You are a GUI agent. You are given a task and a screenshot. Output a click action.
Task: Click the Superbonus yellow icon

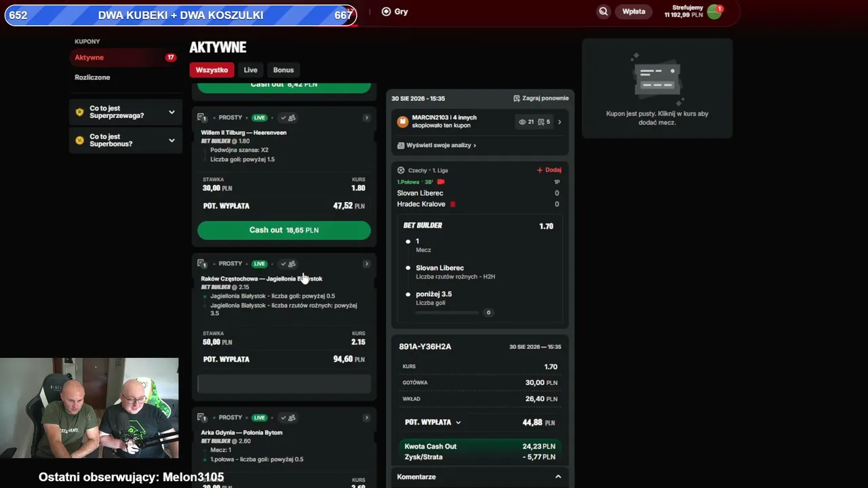pos(79,140)
